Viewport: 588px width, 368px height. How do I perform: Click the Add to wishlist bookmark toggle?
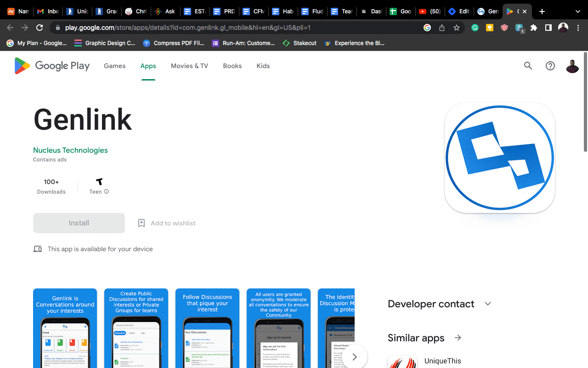coord(141,223)
